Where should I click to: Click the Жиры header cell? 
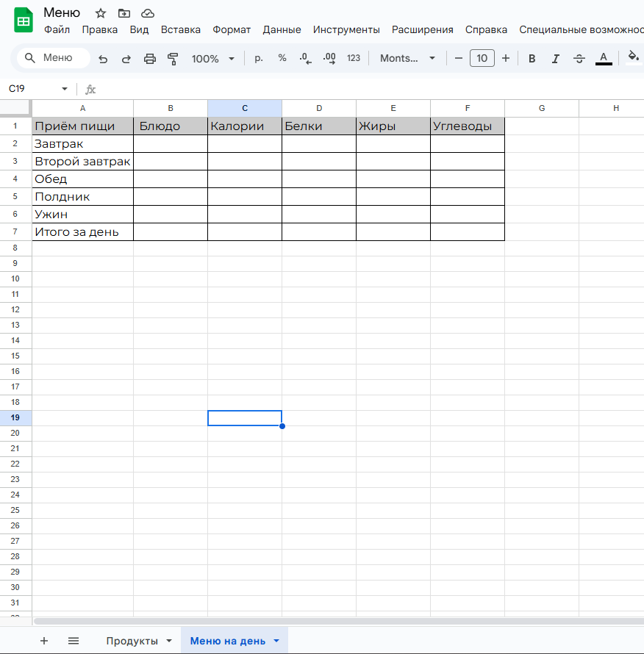tap(393, 126)
